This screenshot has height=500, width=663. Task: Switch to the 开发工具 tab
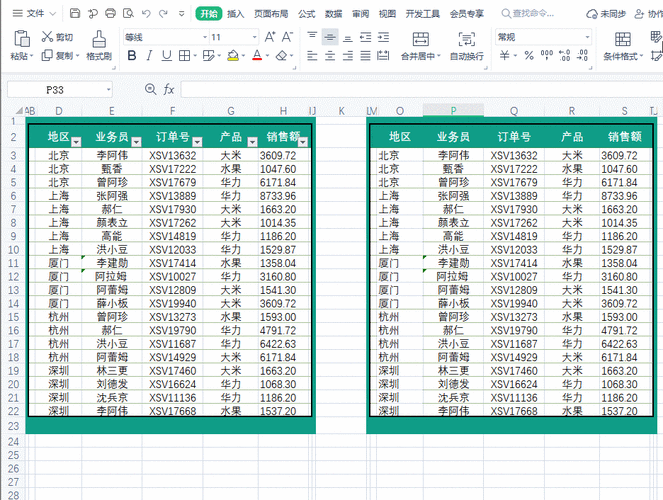pyautogui.click(x=422, y=14)
